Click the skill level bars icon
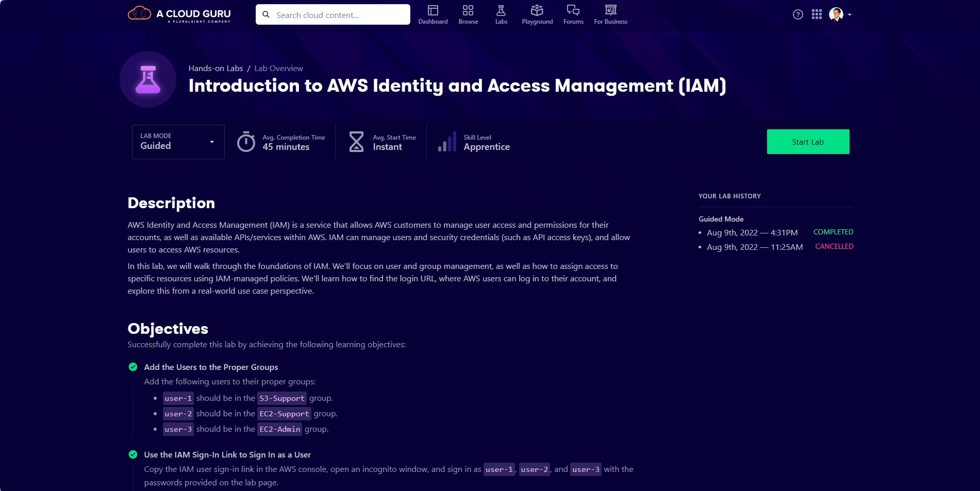Viewport: 980px width, 491px height. coord(447,142)
